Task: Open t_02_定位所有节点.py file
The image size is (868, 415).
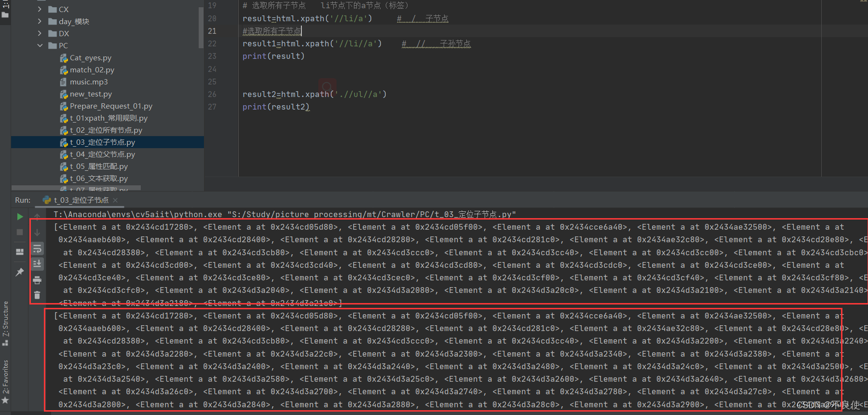Action: (x=106, y=130)
